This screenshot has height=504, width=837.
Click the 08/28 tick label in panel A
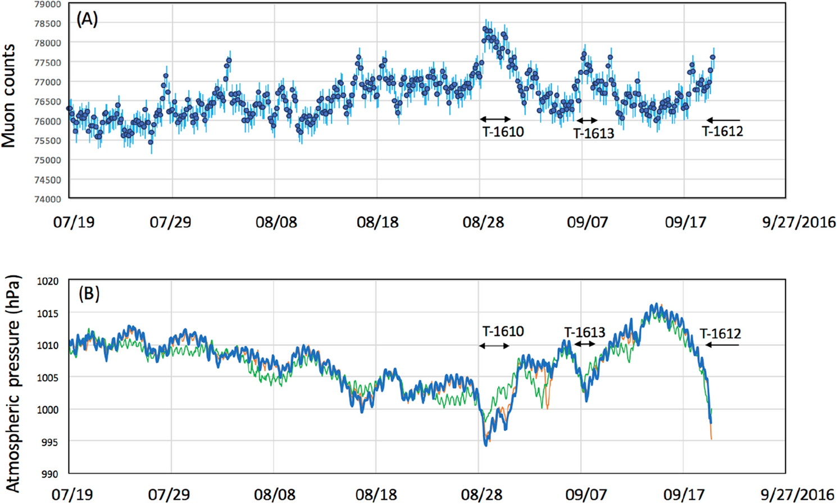tap(483, 222)
